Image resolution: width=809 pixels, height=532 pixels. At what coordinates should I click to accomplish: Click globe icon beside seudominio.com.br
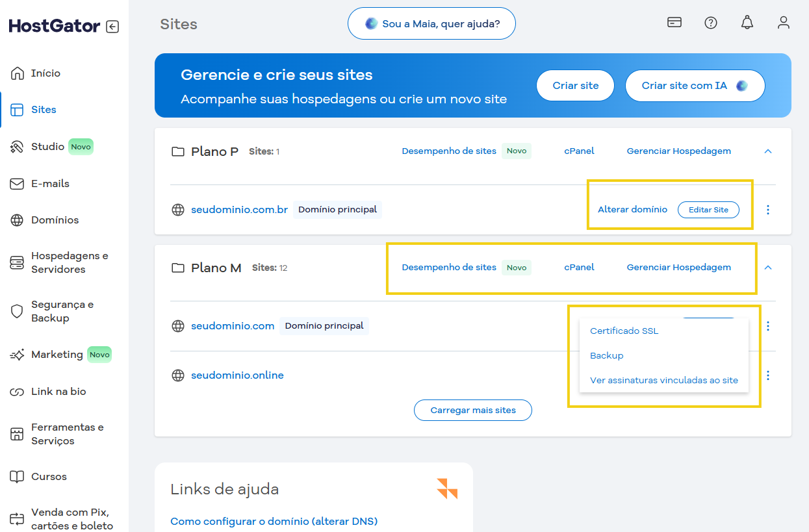tap(177, 210)
